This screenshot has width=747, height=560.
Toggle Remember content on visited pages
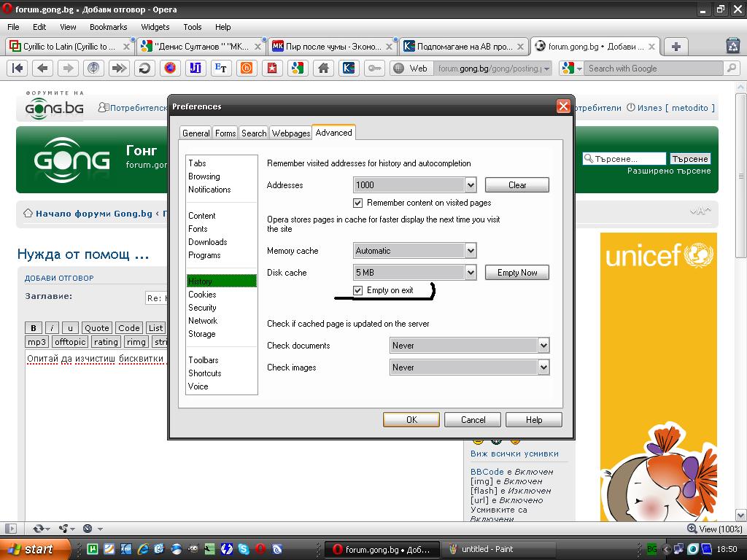[x=357, y=203]
